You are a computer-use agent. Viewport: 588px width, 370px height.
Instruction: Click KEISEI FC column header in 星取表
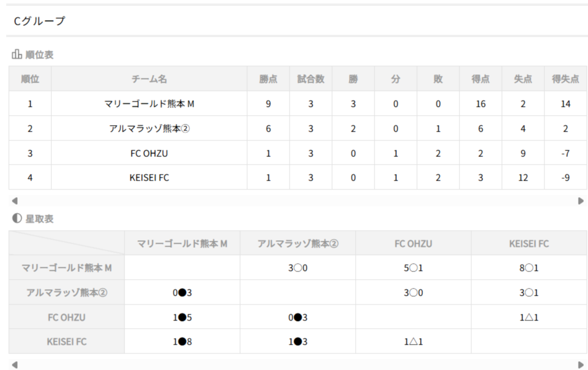tap(529, 243)
